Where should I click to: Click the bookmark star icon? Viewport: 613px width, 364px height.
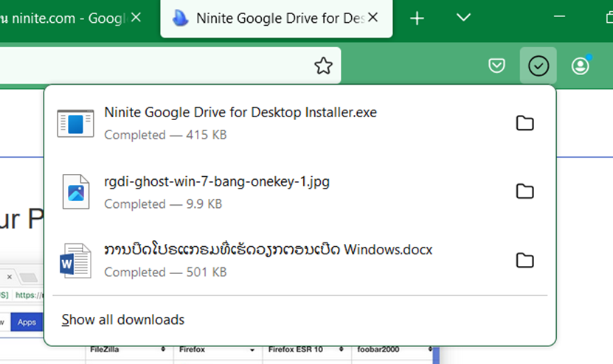tap(323, 66)
